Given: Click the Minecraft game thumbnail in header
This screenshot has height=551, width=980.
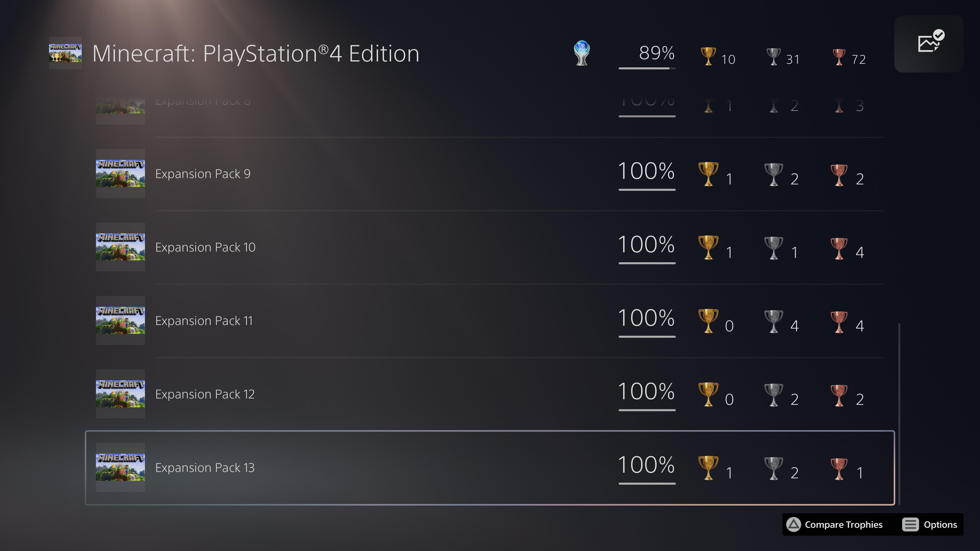Looking at the screenshot, I should pyautogui.click(x=65, y=53).
